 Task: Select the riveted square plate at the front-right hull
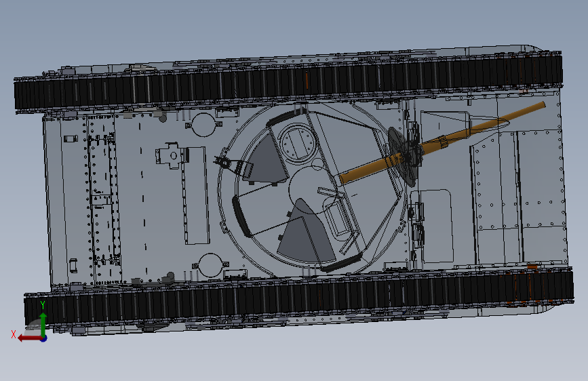(541, 178)
